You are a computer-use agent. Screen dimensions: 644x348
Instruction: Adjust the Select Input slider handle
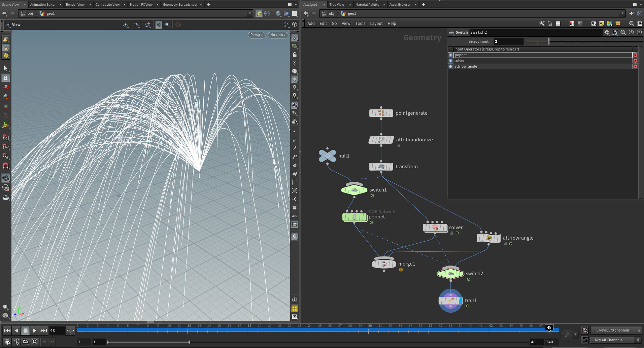[x=549, y=41]
